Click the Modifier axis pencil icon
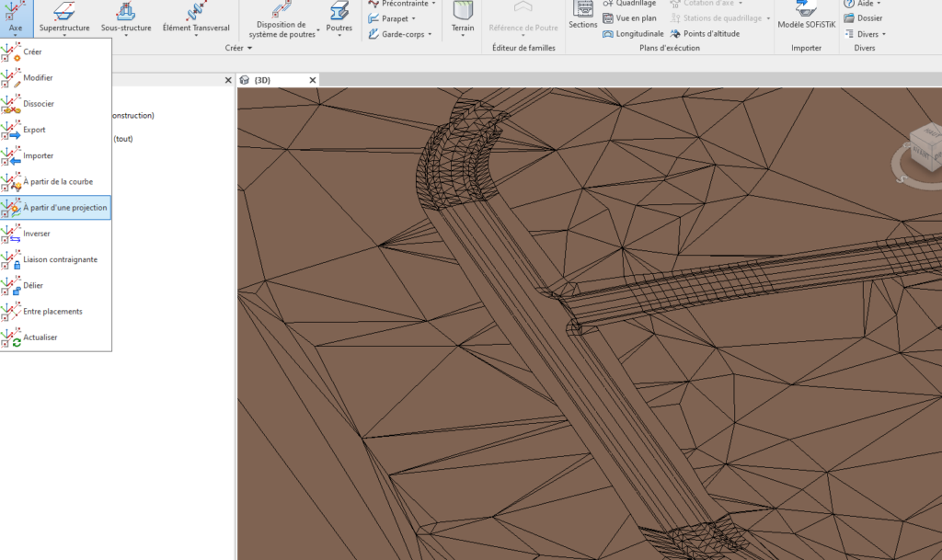 click(x=11, y=78)
